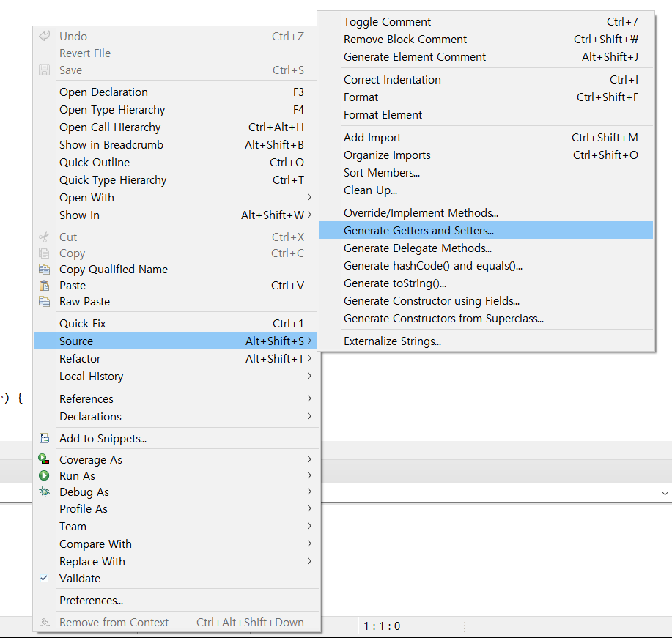Click the Copy Qualified Name icon
672x638 pixels.
[44, 269]
